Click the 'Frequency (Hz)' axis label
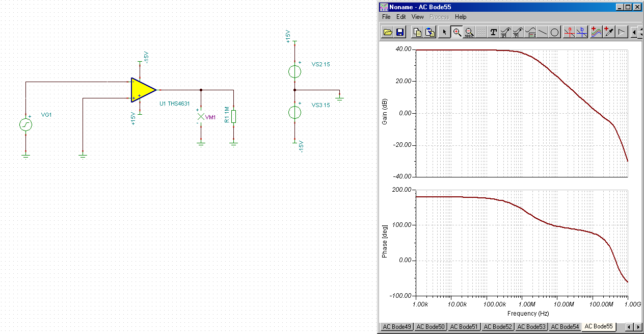644x334 pixels. (528, 313)
